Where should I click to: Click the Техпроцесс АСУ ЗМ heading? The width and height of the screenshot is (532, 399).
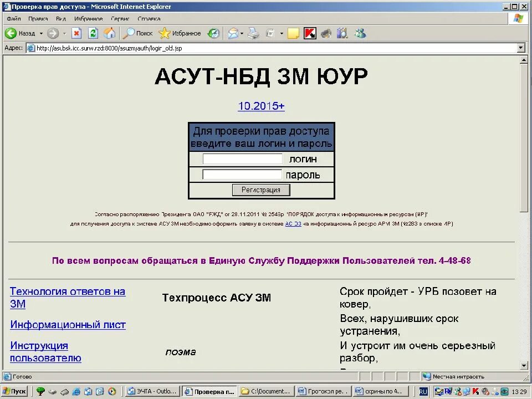point(217,298)
